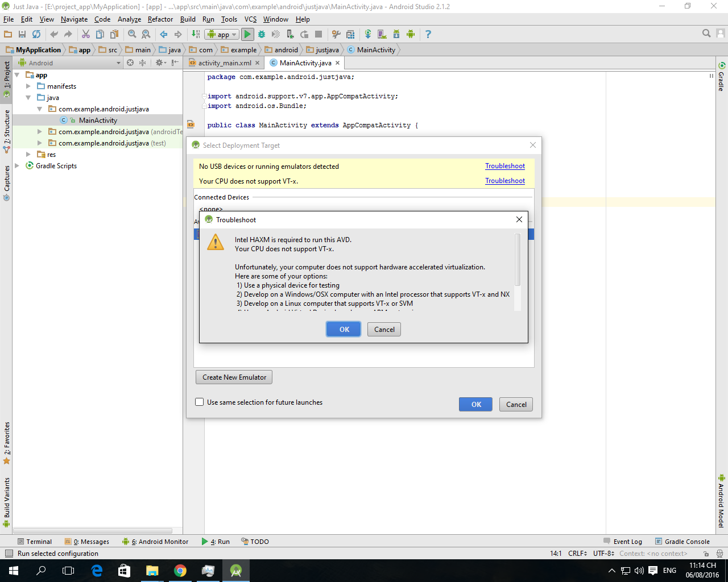
Task: Click the Create New Emulator button
Action: (x=234, y=377)
